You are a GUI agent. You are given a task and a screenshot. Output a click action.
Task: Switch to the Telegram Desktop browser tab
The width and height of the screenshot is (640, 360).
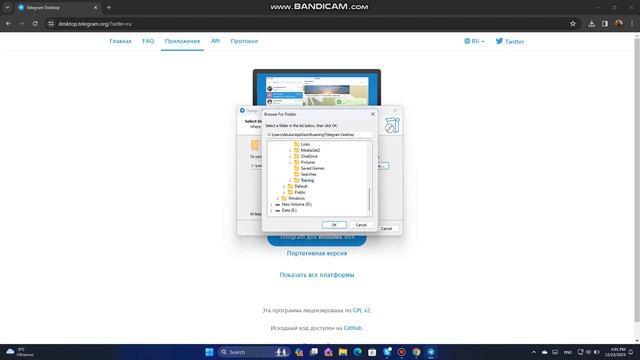57,7
